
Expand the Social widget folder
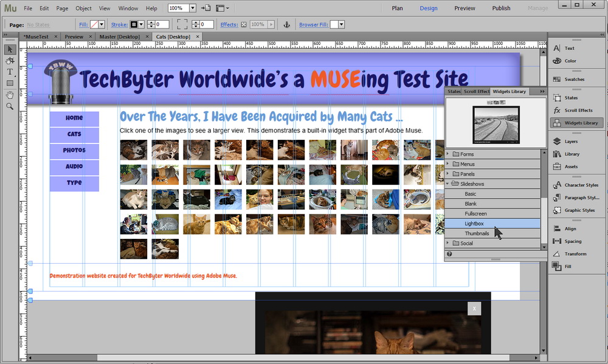pos(448,243)
